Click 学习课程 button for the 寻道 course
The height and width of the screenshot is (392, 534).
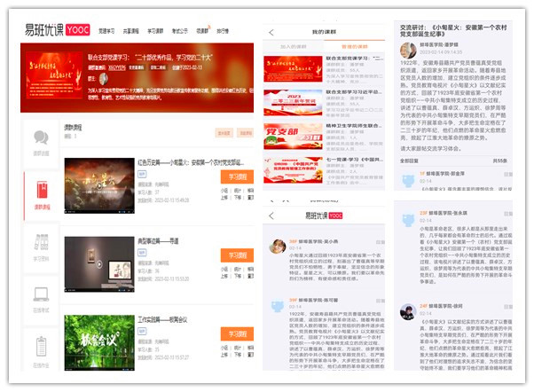(x=237, y=255)
